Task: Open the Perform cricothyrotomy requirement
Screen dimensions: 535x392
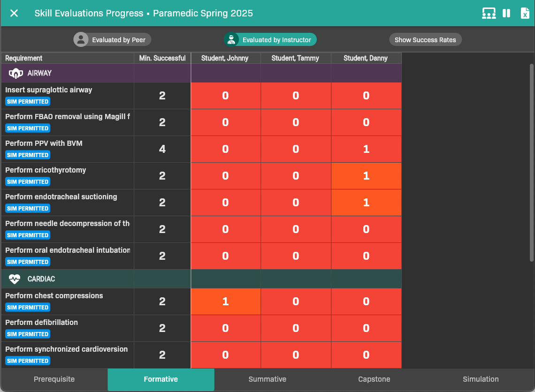Action: (x=46, y=170)
